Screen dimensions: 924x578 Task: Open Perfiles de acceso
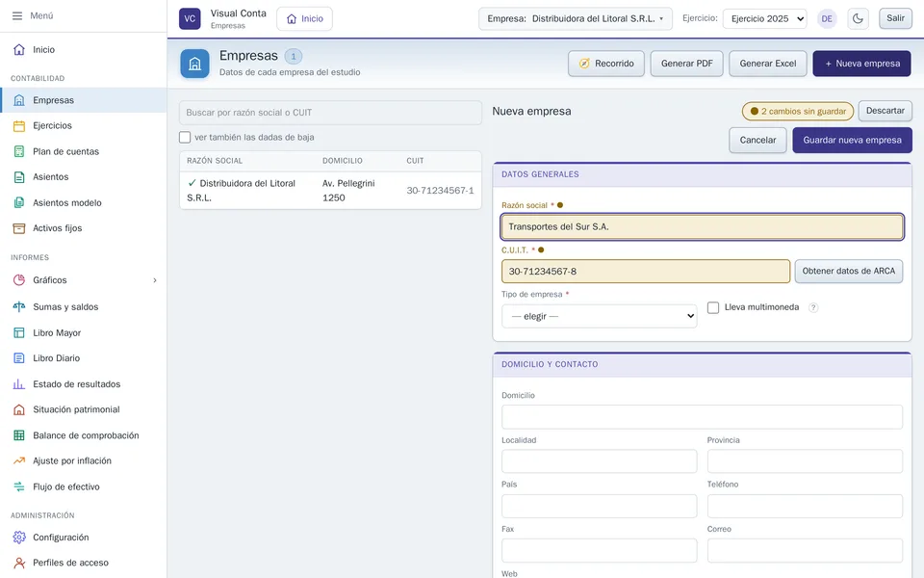click(84, 563)
